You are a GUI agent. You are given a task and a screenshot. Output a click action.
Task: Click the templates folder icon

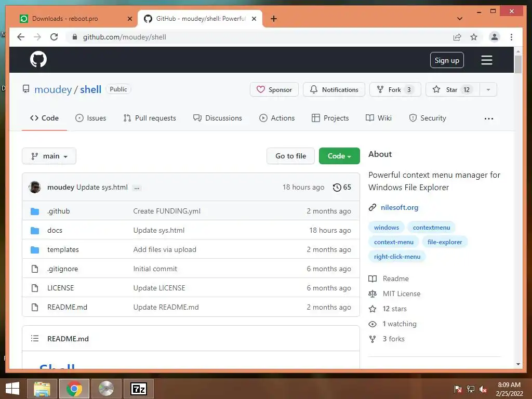pos(35,250)
